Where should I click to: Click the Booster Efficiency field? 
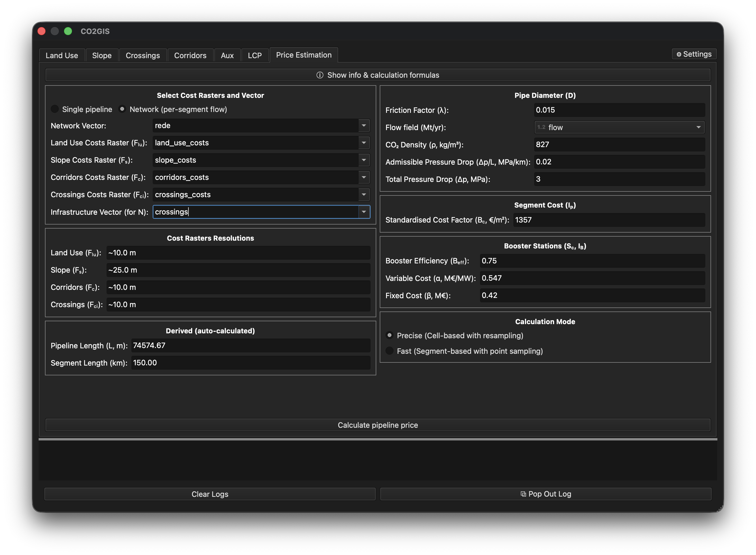click(x=592, y=261)
